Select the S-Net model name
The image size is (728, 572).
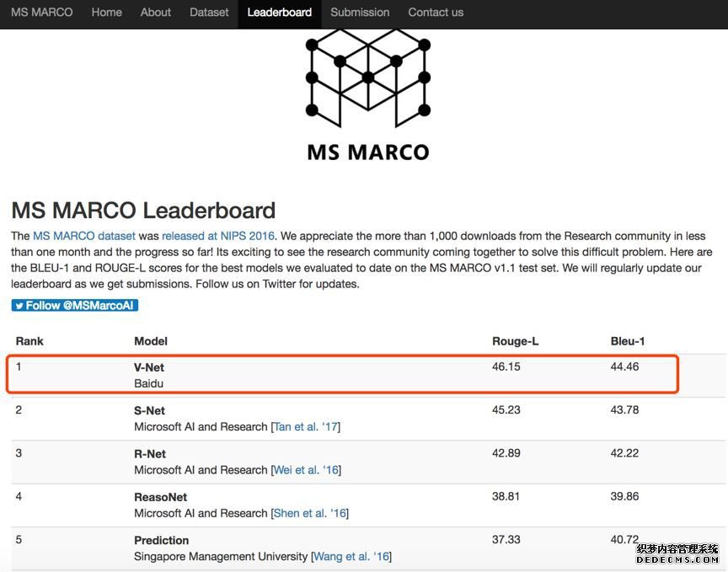(149, 410)
